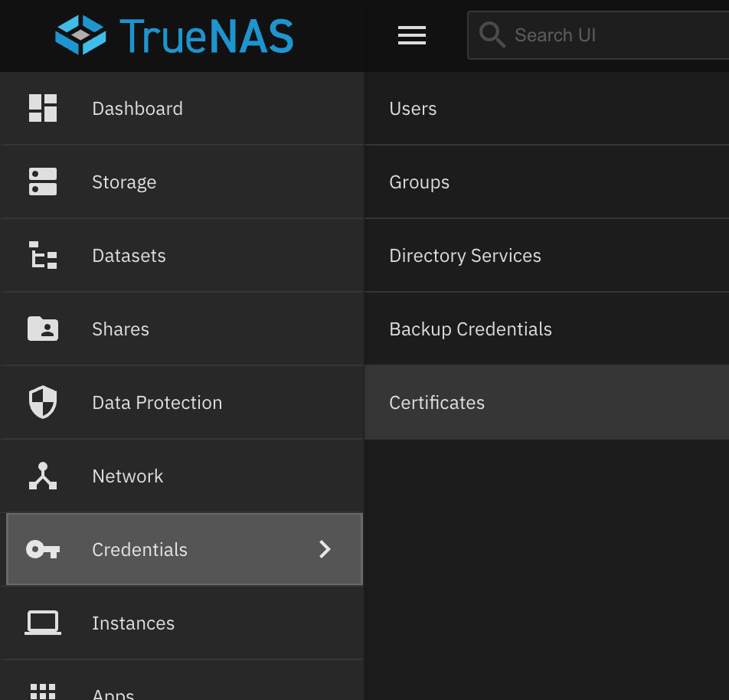This screenshot has width=729, height=700.
Task: Open the Certificates submenu entry
Action: [436, 403]
